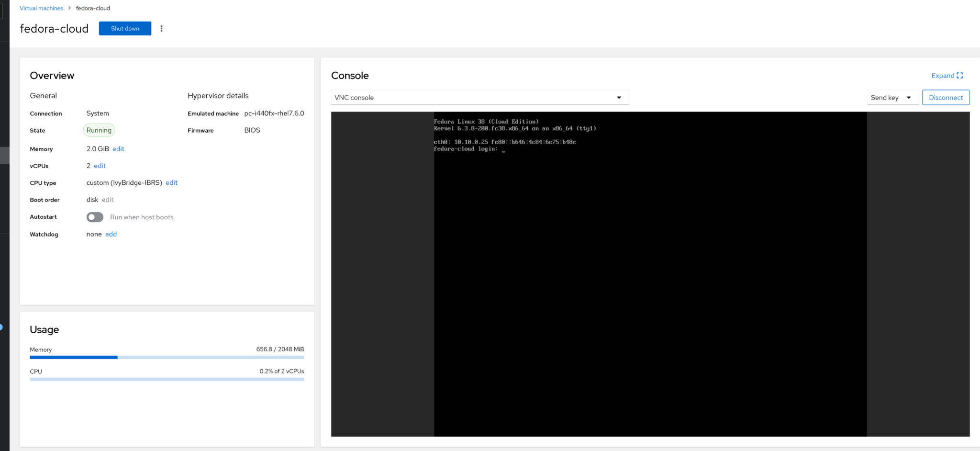Viewport: 980px width, 451px height.
Task: Edit the Memory allocation
Action: coord(118,149)
